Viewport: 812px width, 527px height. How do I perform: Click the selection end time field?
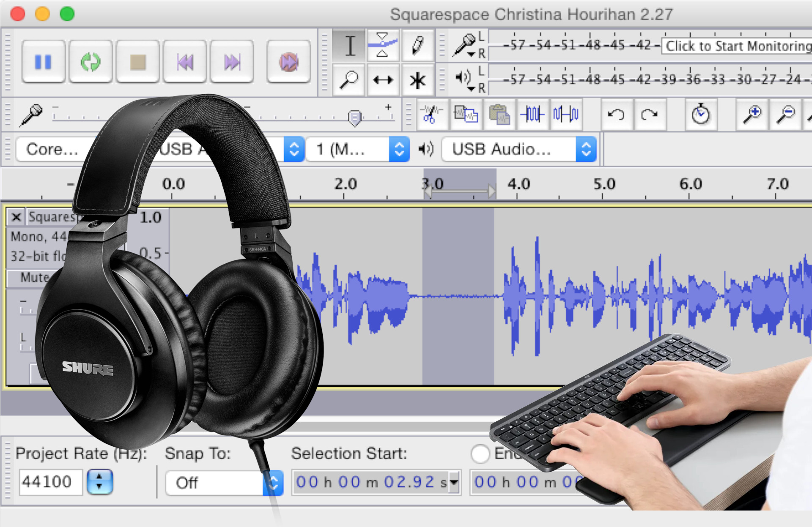point(524,482)
